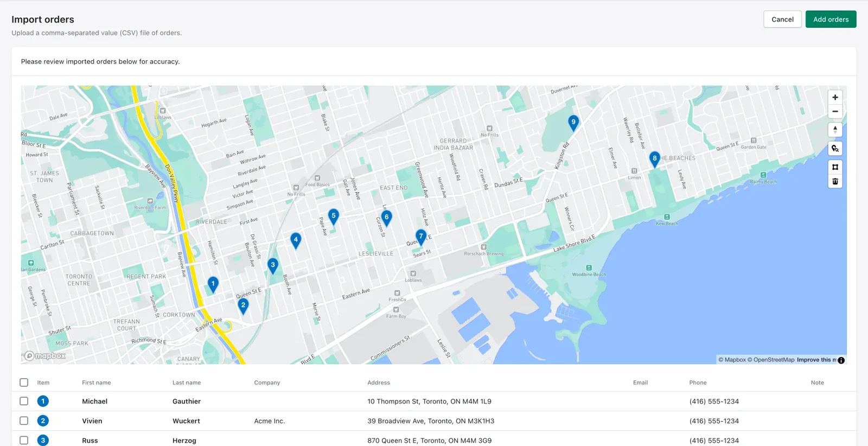Open the map attribution info icon
Screen dimensions: 868x446
pos(841,360)
